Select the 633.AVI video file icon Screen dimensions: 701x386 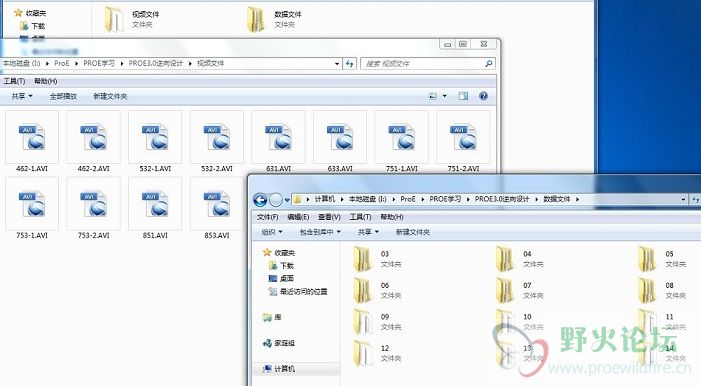[x=340, y=137]
